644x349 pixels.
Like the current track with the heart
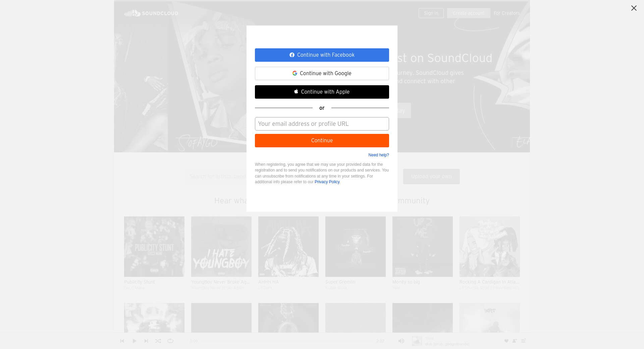506,341
